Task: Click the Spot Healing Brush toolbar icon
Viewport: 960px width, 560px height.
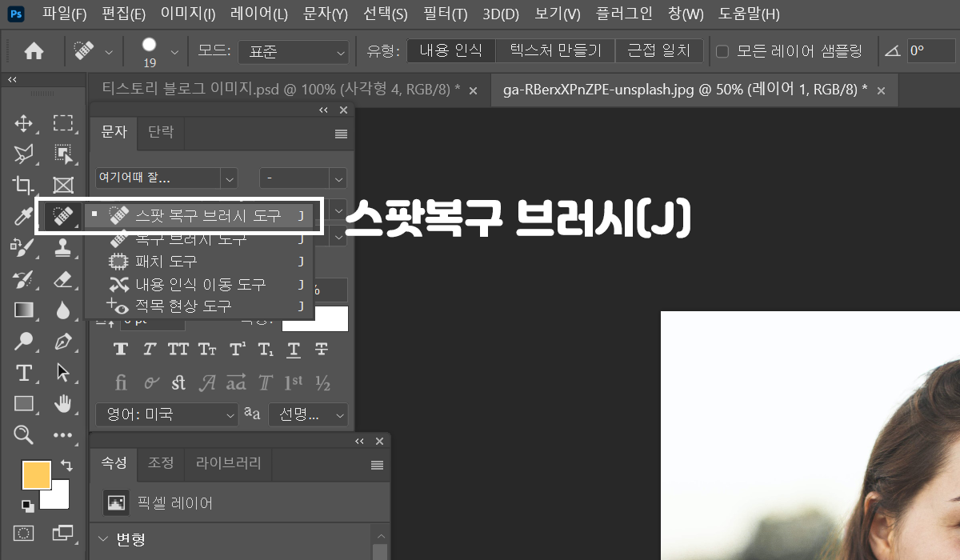Action: [63, 216]
